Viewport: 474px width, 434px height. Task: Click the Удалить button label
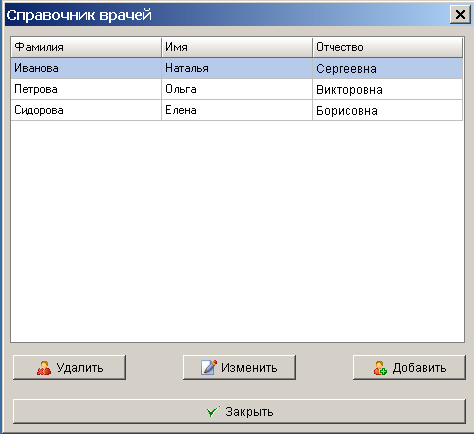tap(80, 368)
